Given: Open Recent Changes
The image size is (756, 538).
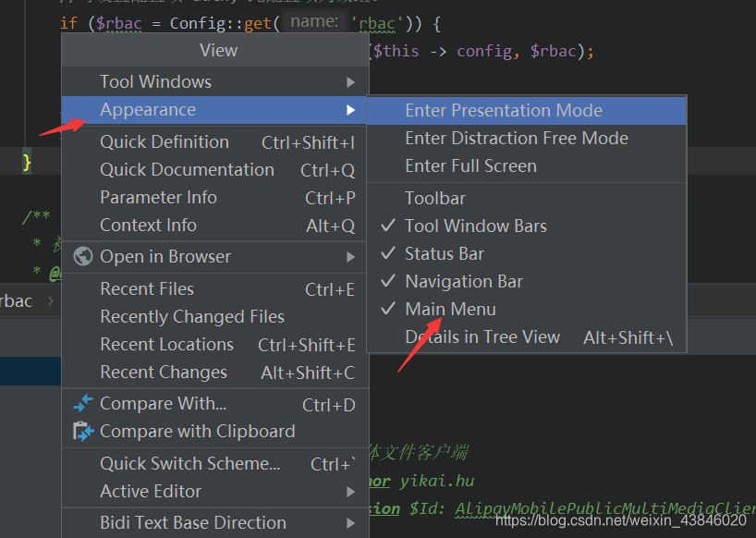Looking at the screenshot, I should pos(215,373).
